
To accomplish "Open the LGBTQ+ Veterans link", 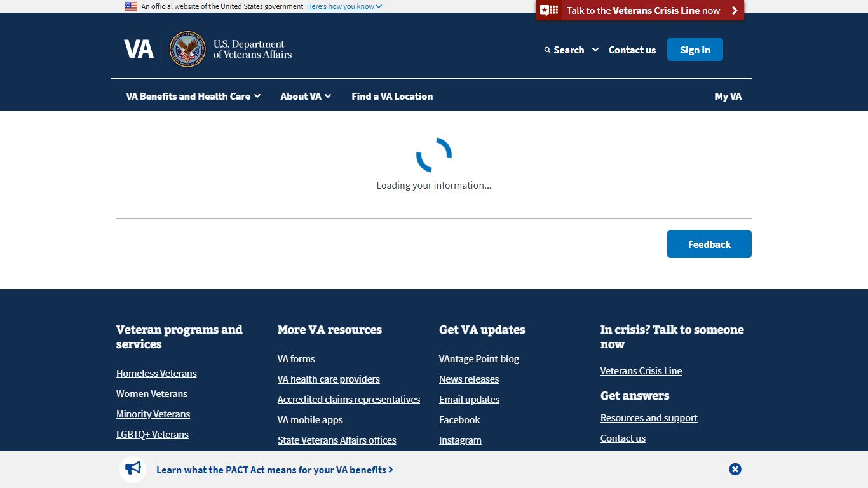I will click(x=153, y=435).
